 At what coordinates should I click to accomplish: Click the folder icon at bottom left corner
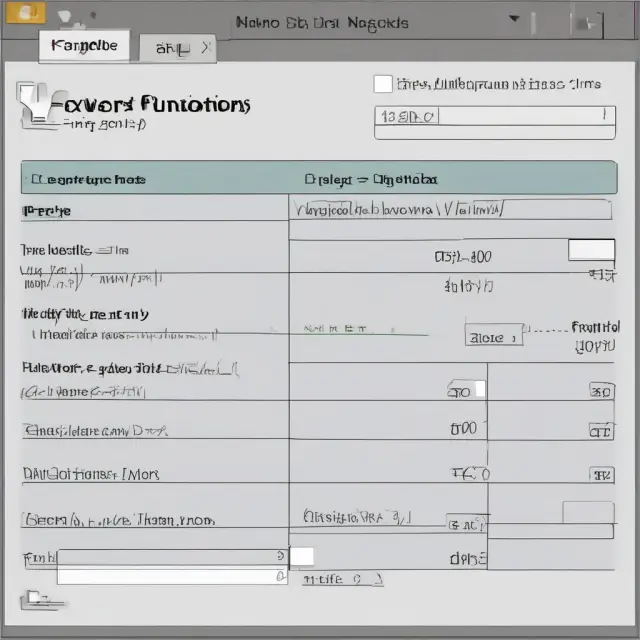pyautogui.click(x=42, y=600)
